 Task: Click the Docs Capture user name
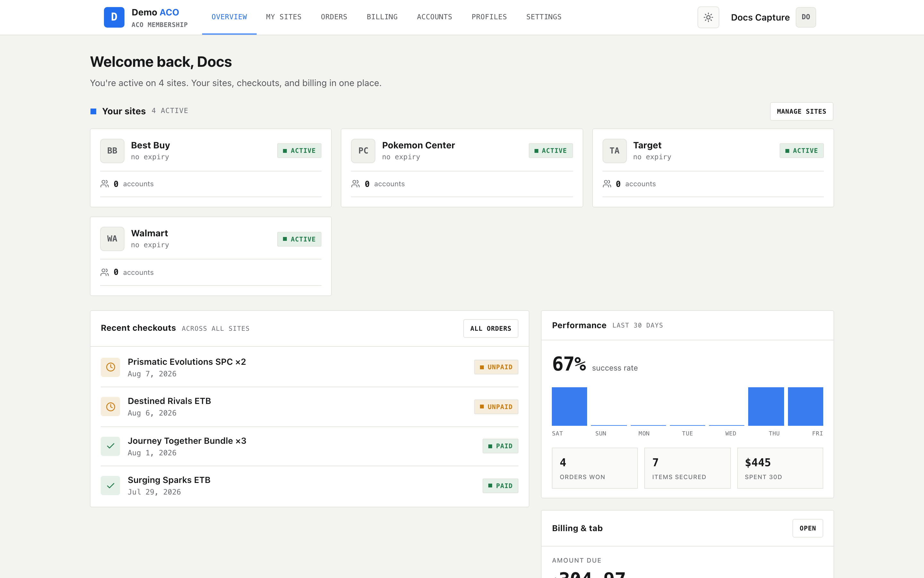click(x=760, y=18)
